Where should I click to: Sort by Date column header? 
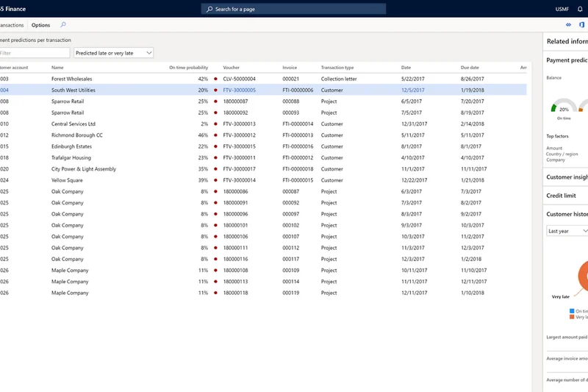coord(406,68)
